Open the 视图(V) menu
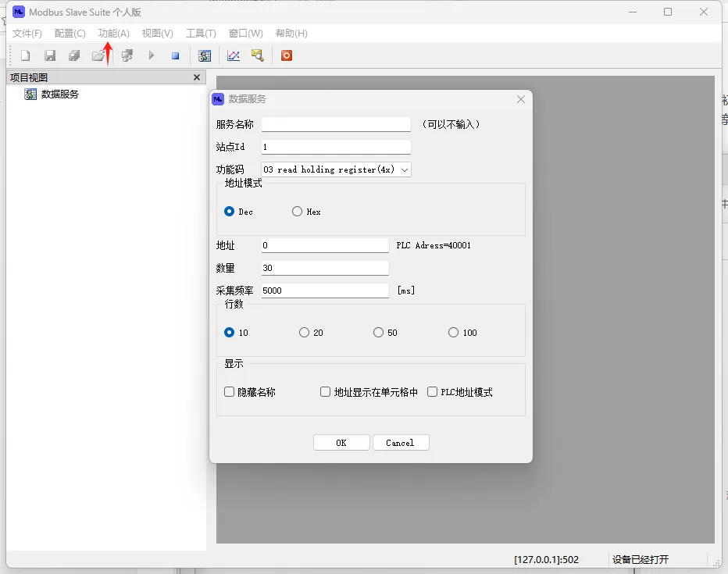728x574 pixels. click(157, 34)
